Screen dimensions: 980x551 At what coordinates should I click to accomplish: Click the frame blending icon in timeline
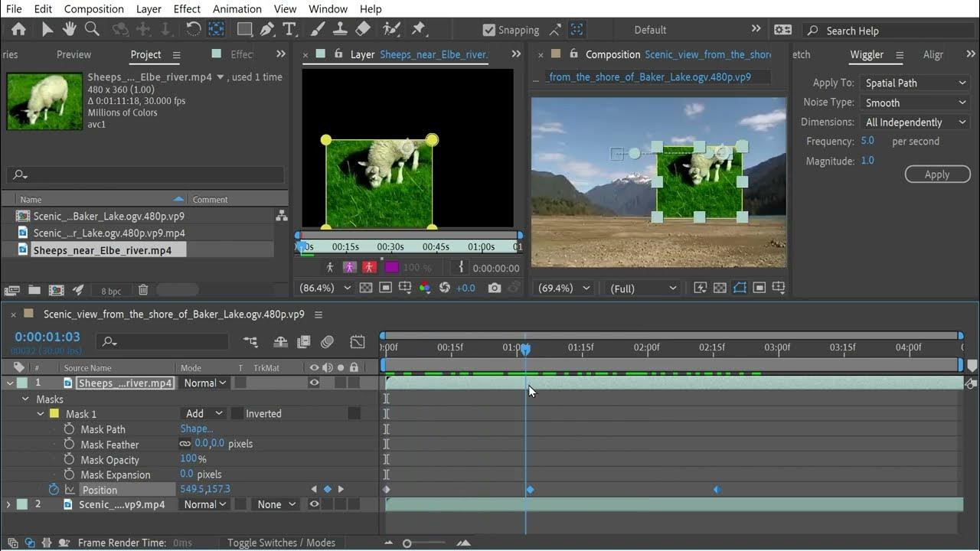[304, 342]
